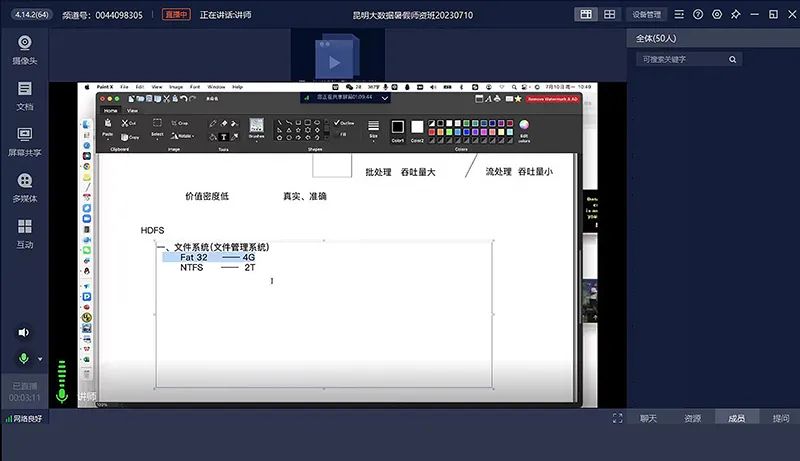Click the Crop tool
This screenshot has height=461, width=800.
180,123
